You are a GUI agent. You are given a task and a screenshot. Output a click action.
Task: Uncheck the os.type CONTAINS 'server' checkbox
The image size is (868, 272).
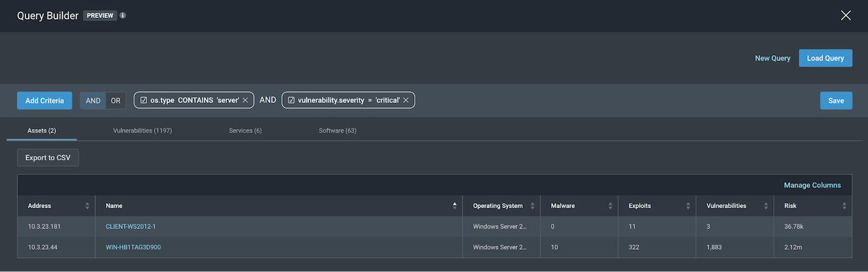[x=143, y=100]
